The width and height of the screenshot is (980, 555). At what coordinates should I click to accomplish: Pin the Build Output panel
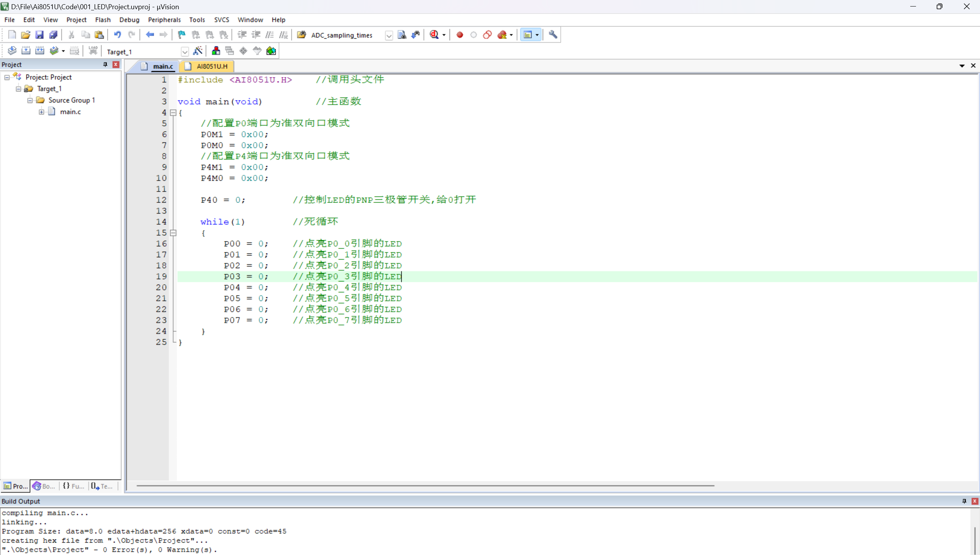pyautogui.click(x=964, y=501)
